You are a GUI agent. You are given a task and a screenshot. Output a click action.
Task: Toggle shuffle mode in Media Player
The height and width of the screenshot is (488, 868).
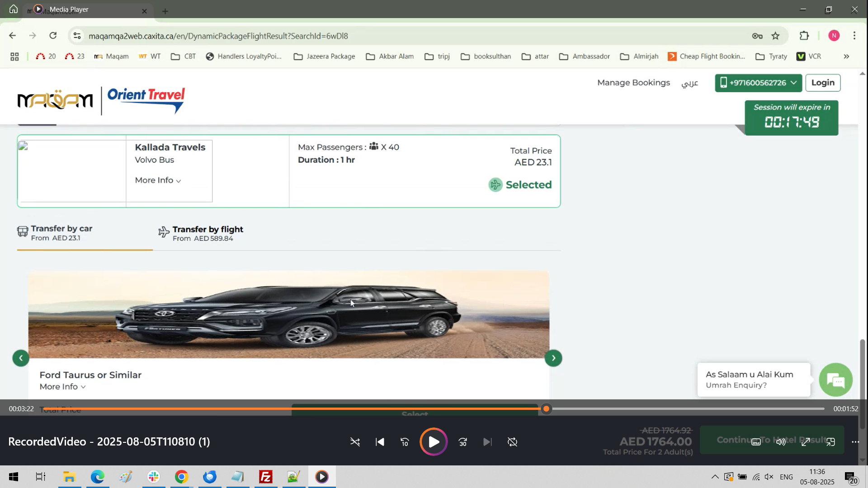(x=355, y=442)
